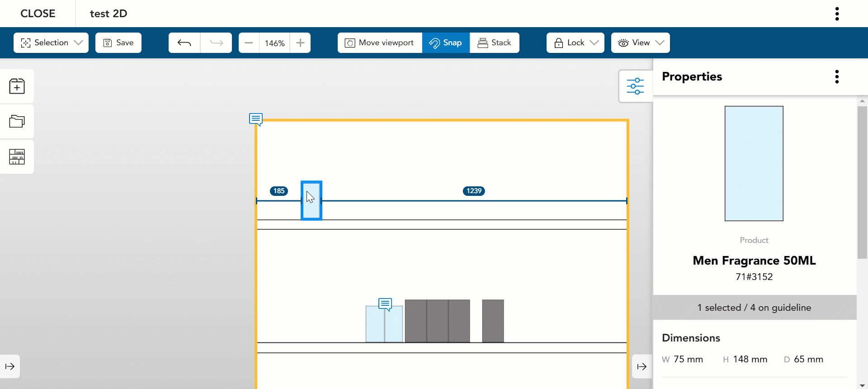The height and width of the screenshot is (389, 868).
Task: Click the 71#3152 product code
Action: pyautogui.click(x=754, y=277)
